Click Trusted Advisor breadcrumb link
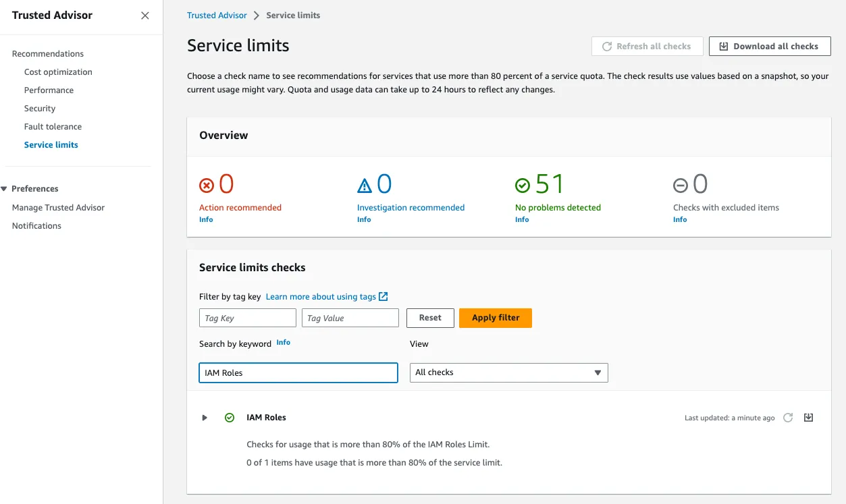The image size is (846, 504). click(217, 16)
